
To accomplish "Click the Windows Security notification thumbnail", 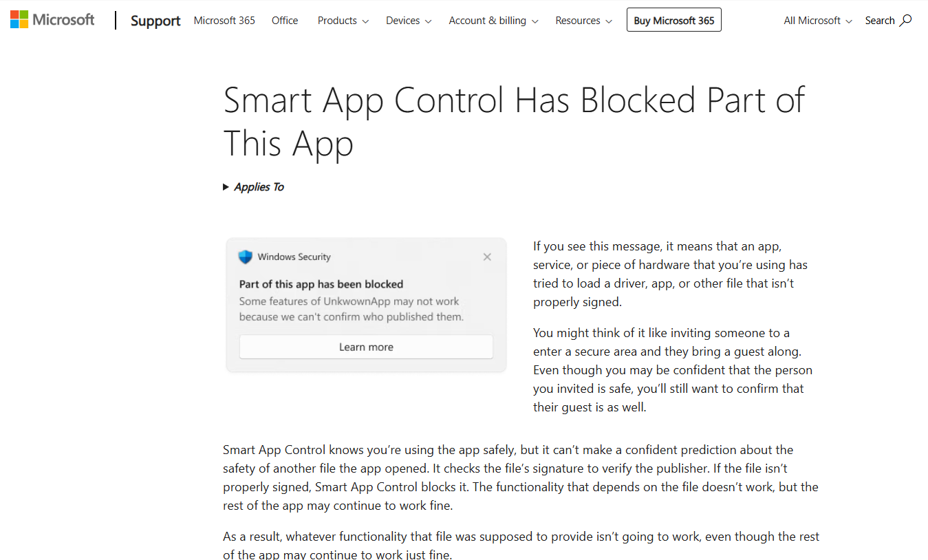I will (x=365, y=305).
